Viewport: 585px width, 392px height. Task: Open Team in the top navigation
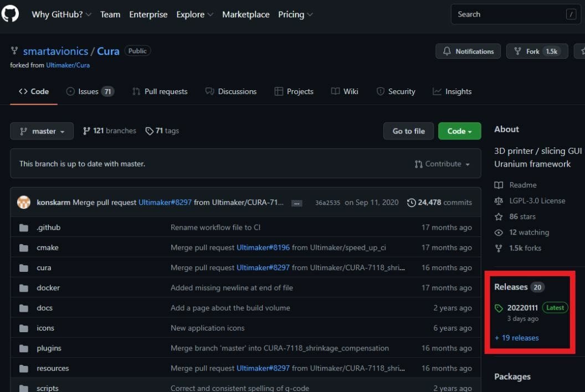[x=110, y=14]
